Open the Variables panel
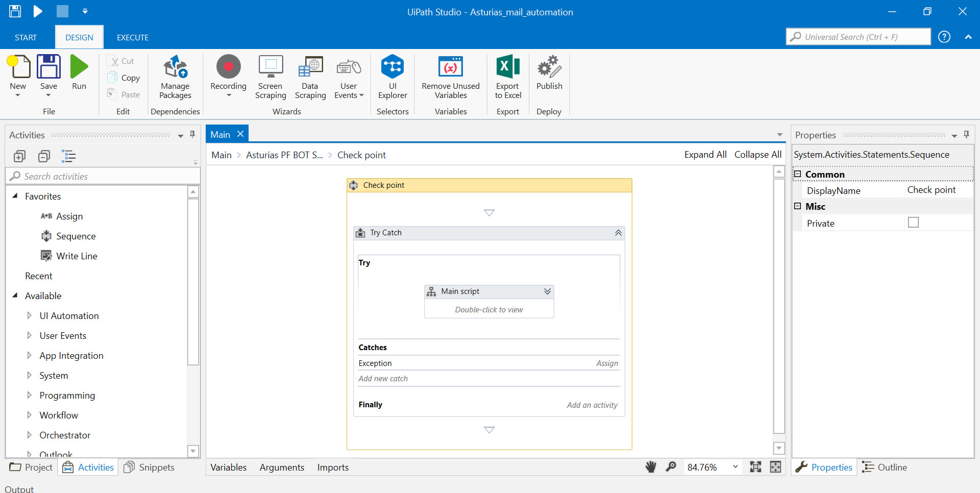The image size is (980, 493). pos(228,467)
